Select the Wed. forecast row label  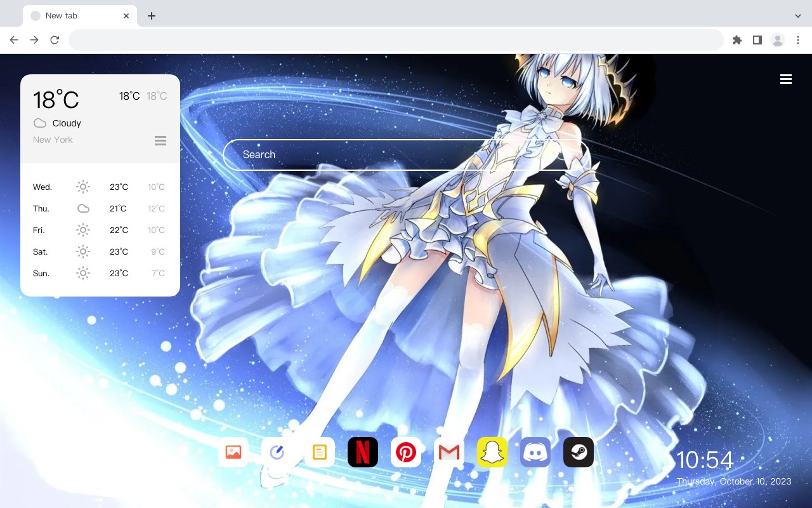click(x=43, y=187)
